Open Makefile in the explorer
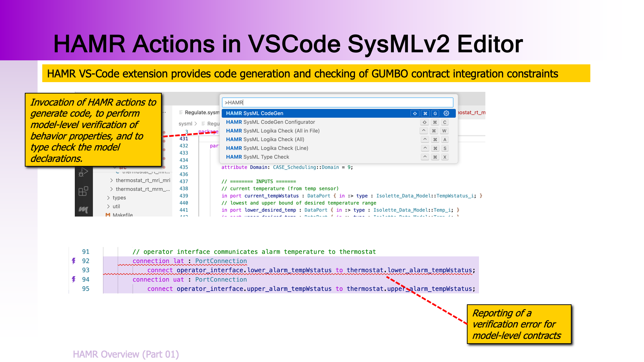644x362 pixels. point(122,215)
